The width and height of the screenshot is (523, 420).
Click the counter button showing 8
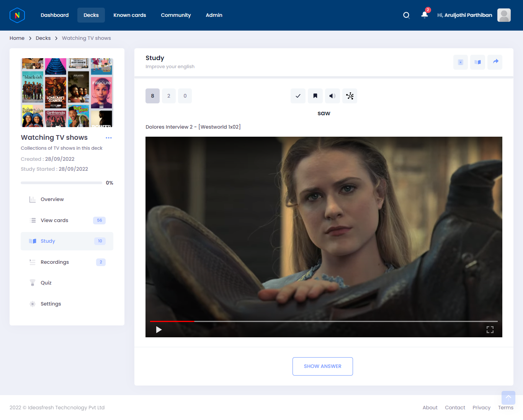(152, 96)
